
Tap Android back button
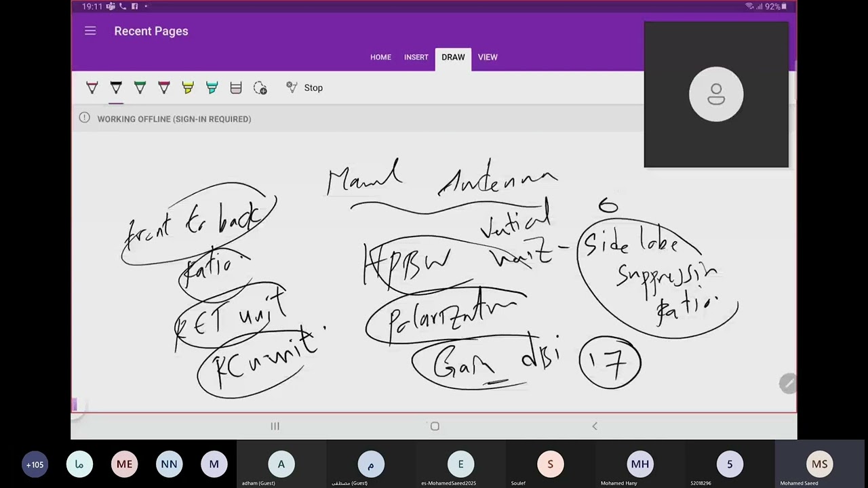595,426
